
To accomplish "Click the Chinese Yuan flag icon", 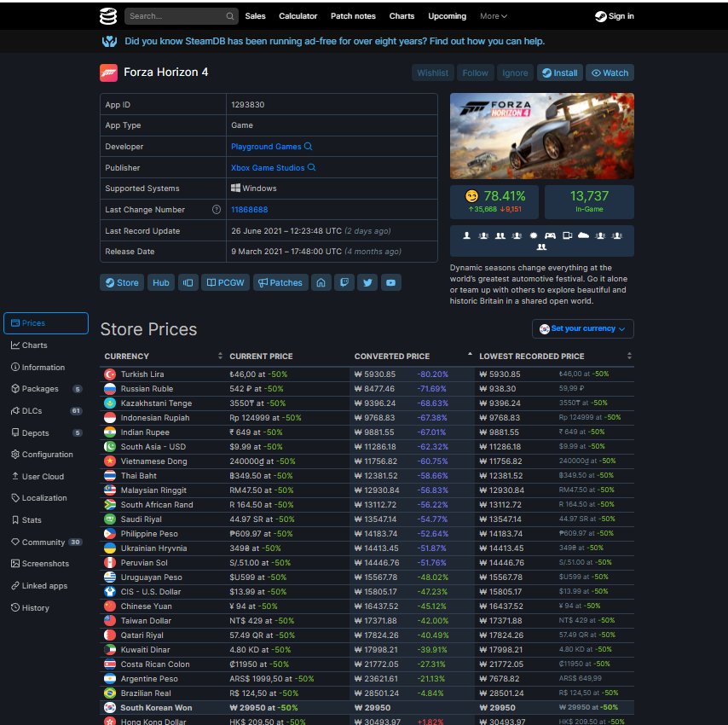I will [110, 606].
